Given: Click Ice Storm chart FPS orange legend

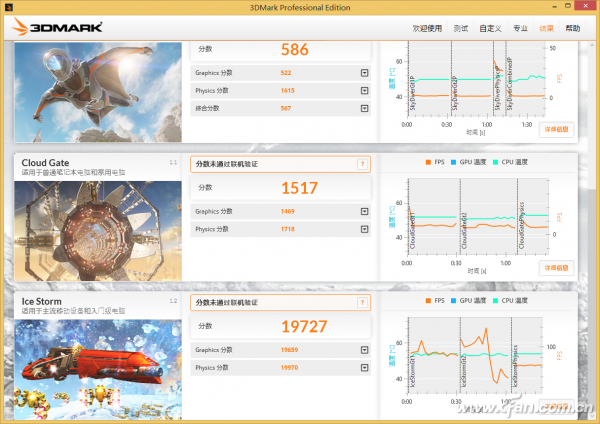Looking at the screenshot, I should click(435, 301).
